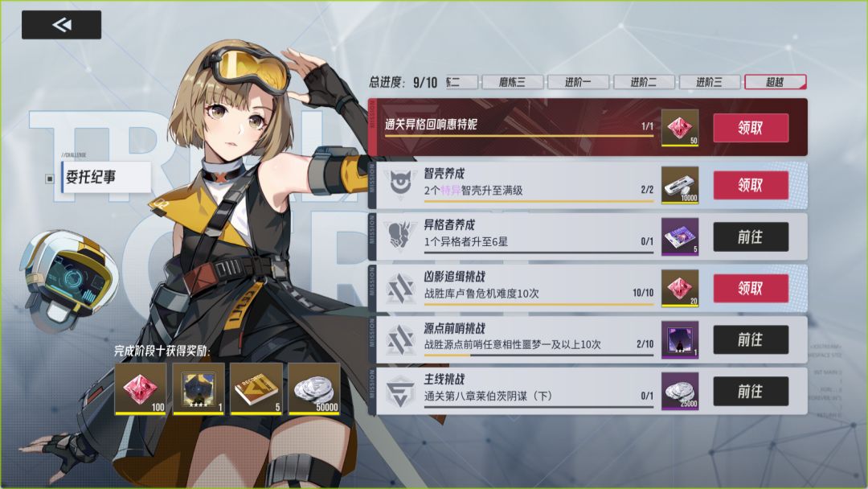Click the pink crystal reward worth 20

point(680,288)
